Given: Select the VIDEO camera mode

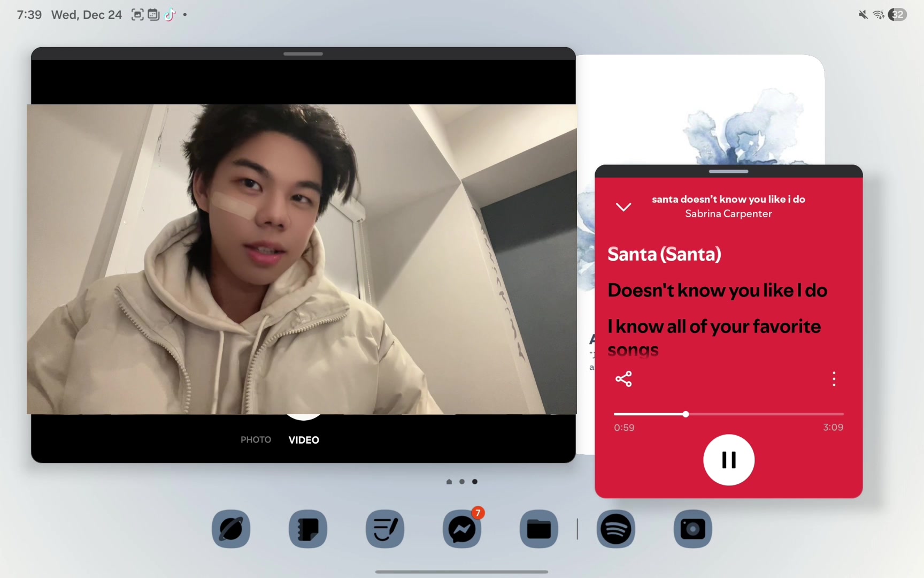Looking at the screenshot, I should (304, 440).
